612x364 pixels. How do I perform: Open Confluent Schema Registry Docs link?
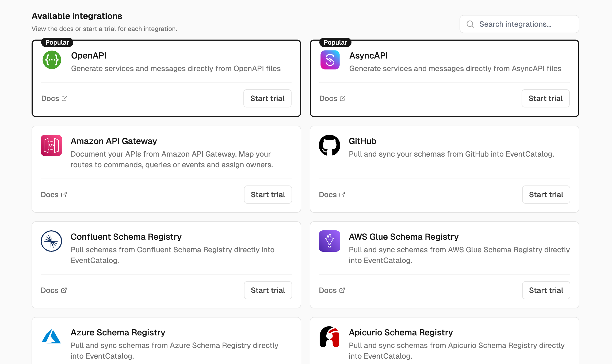54,290
